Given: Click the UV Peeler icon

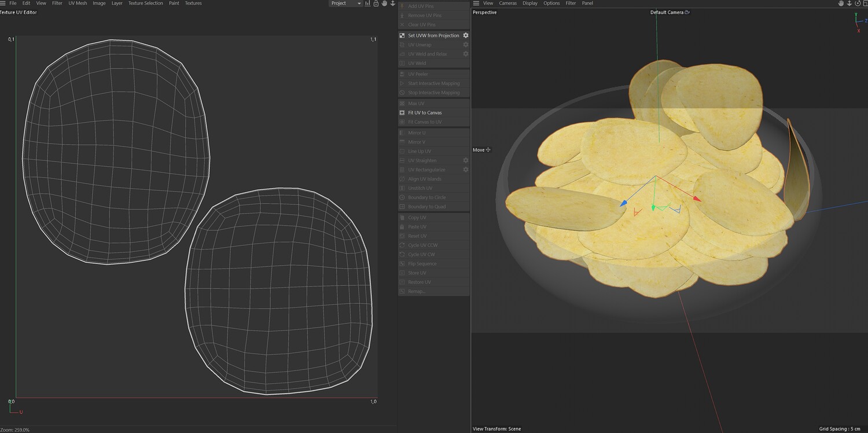Looking at the screenshot, I should (402, 74).
